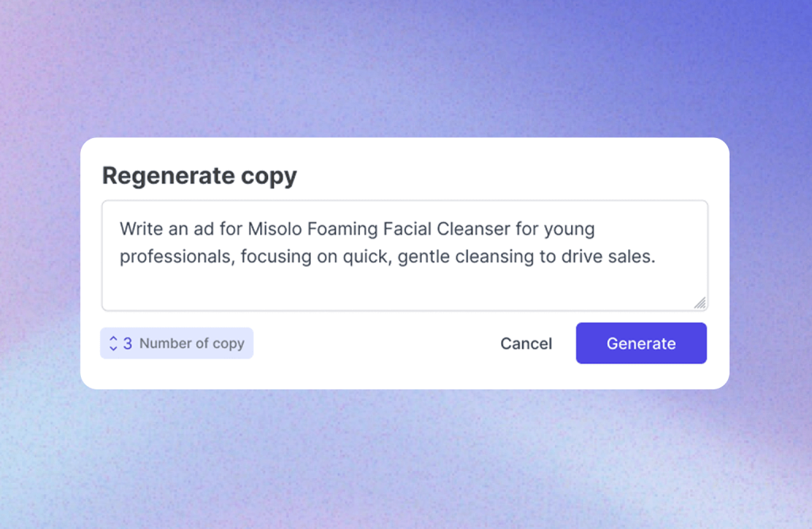Select the number 3 copy count value
The width and height of the screenshot is (812, 529).
(128, 343)
